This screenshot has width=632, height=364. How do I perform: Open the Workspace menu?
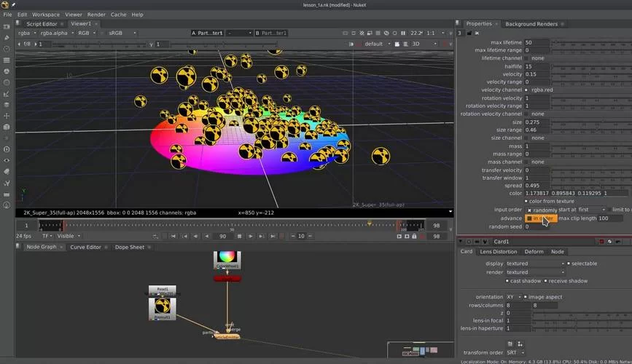[x=45, y=15]
